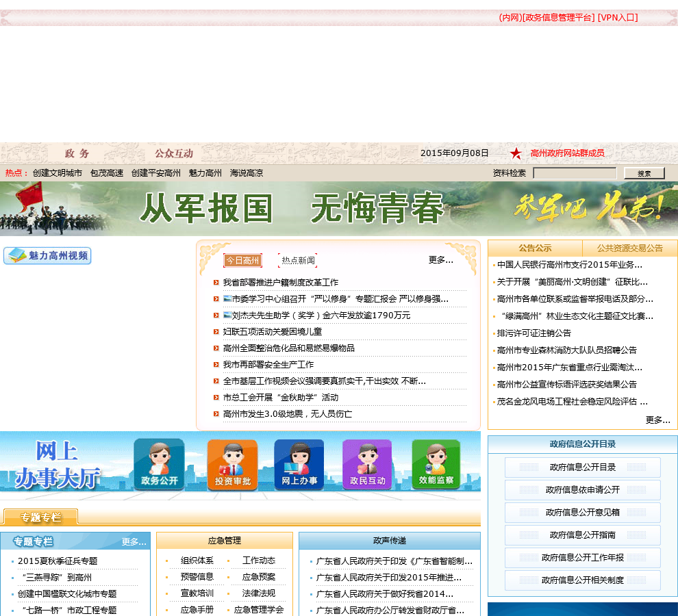Click 更多 in the 专题专栏 box header
Image resolution: width=678 pixels, height=616 pixels.
134,541
